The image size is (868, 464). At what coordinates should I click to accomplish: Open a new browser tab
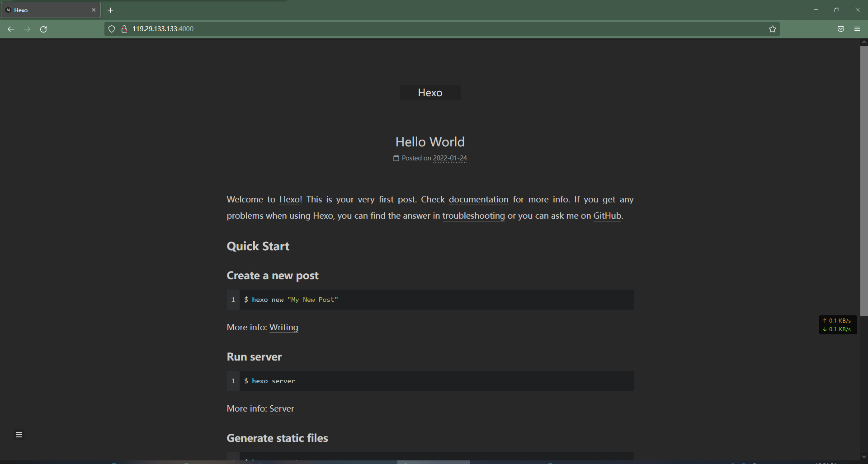click(111, 10)
